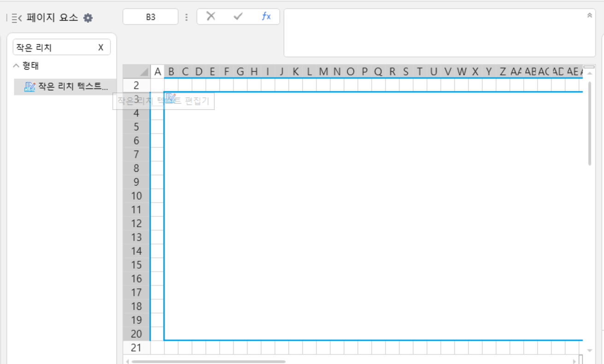Click the split handle above the vertical scrollbar
Viewport: 604px width, 364px height.
[x=589, y=67]
